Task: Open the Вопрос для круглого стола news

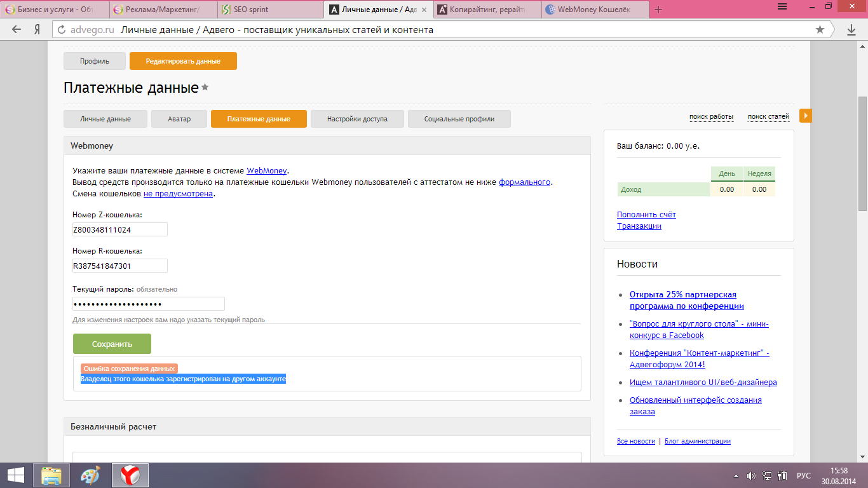Action: pos(699,329)
